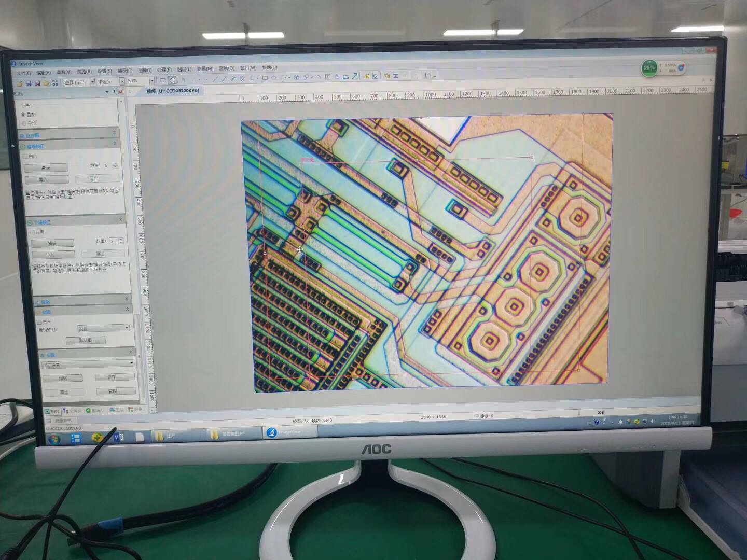
Task: Adjust the 数量 stepper under 暗场校正
Action: coord(115,165)
